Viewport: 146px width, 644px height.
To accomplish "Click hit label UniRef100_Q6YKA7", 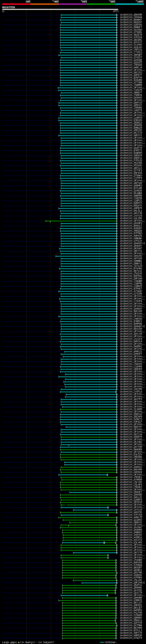I will [131, 249].
